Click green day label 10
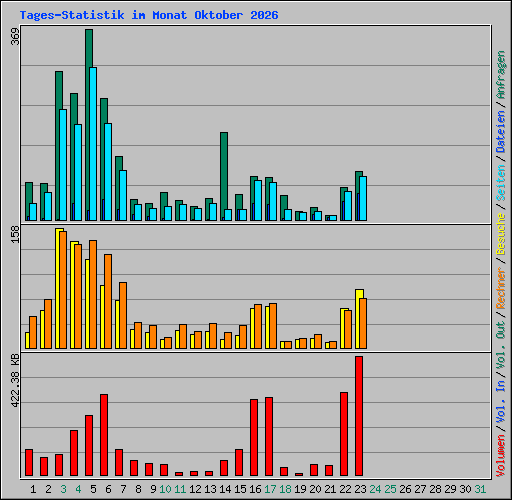512x500 pixels. point(165,489)
